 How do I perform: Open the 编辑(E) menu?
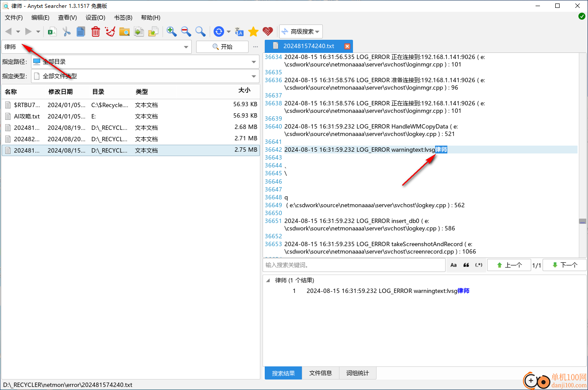pyautogui.click(x=40, y=17)
